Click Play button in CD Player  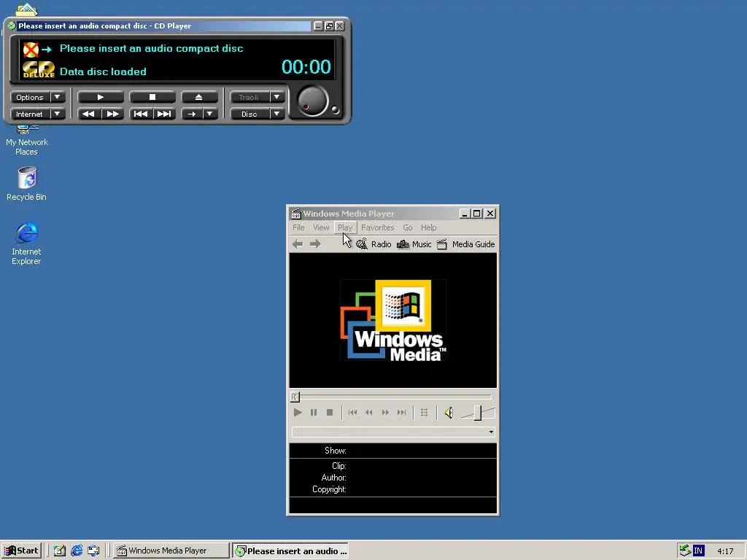(101, 97)
